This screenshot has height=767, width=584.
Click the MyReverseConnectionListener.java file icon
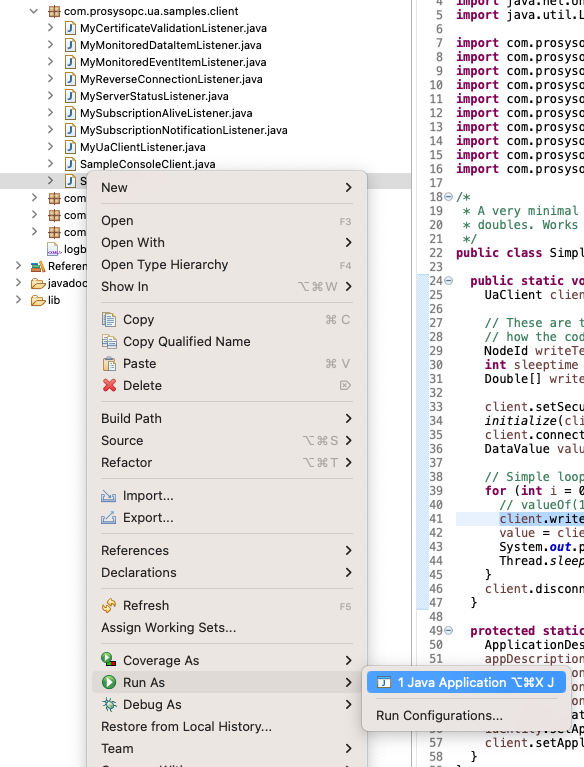[70, 79]
